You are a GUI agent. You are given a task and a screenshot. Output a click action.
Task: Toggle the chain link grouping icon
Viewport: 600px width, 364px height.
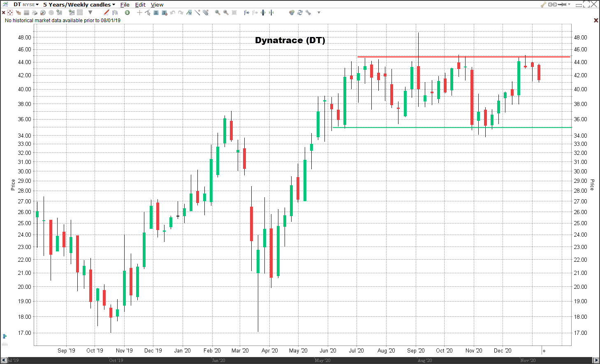(552, 5)
